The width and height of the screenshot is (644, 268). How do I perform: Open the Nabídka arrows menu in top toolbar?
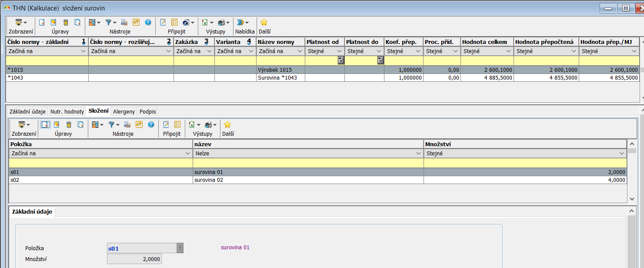pyautogui.click(x=240, y=23)
